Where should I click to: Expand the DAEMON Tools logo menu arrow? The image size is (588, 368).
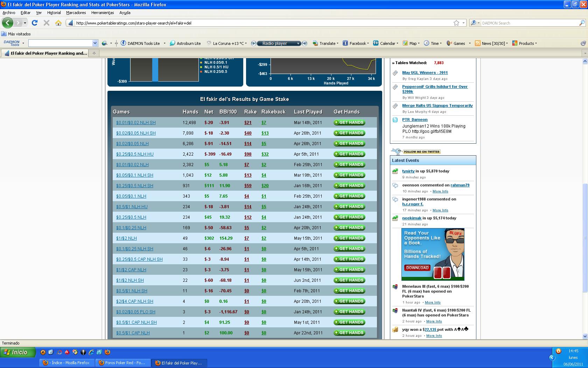(23, 43)
